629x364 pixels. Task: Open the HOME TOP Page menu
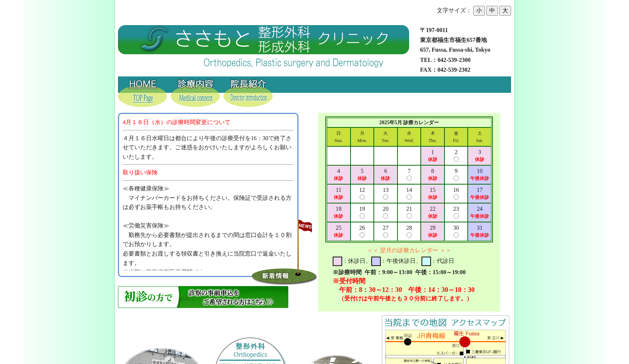142,92
